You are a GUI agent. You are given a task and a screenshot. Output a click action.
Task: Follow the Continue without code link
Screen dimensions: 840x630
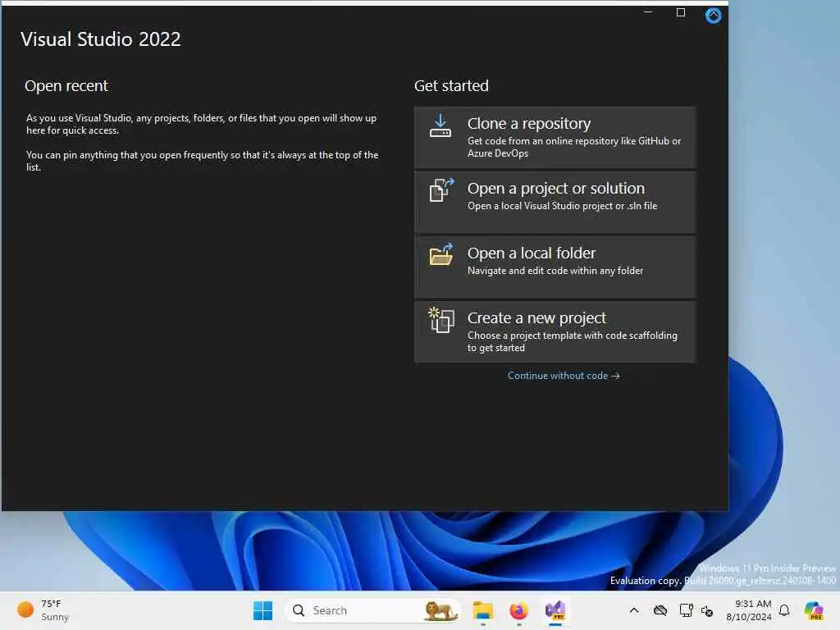coord(564,376)
